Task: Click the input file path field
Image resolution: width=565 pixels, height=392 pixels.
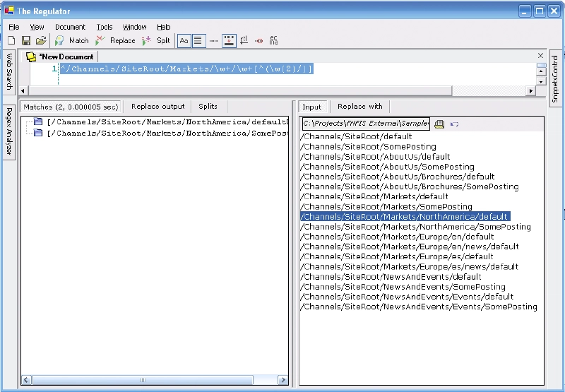Action: pos(364,124)
